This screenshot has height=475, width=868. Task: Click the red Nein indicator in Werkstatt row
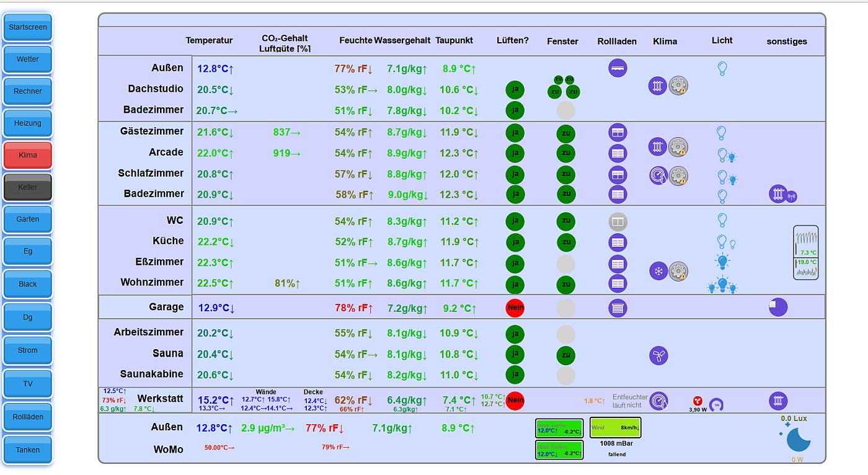[x=515, y=401]
